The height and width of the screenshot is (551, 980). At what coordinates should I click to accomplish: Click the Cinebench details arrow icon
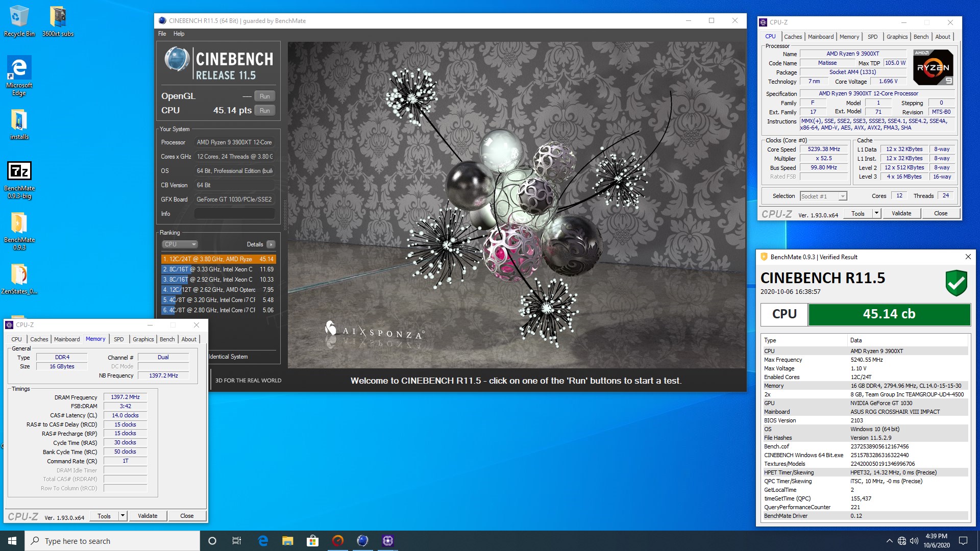pyautogui.click(x=271, y=244)
